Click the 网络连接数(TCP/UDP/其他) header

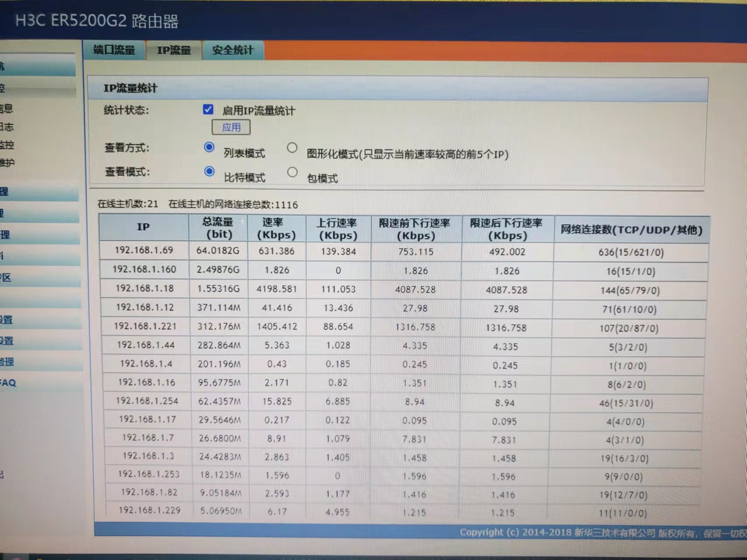pos(631,230)
